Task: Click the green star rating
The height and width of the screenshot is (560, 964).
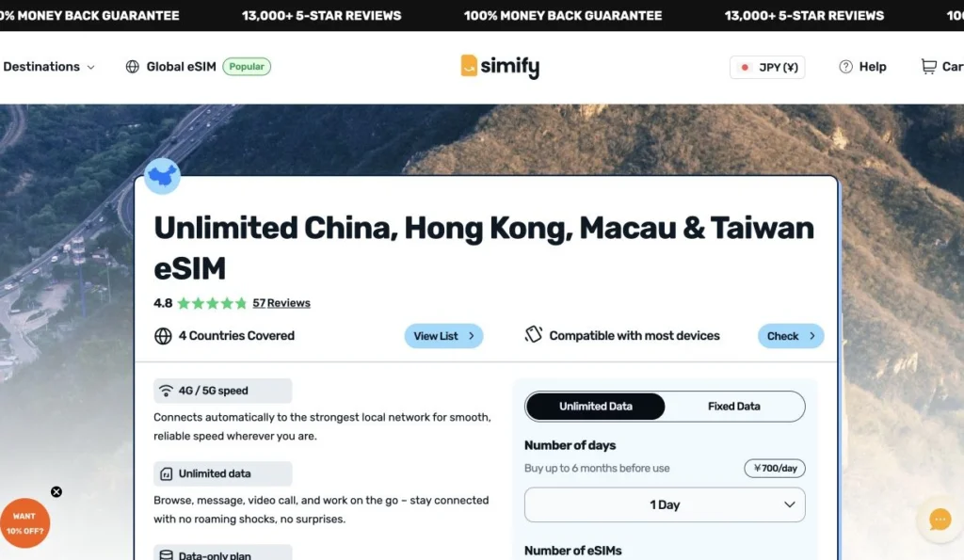Action: [212, 303]
